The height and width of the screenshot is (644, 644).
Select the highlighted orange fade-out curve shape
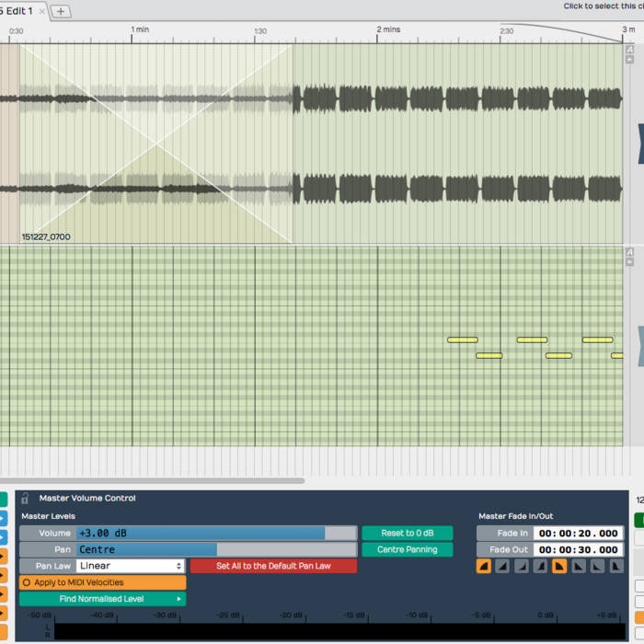559,567
